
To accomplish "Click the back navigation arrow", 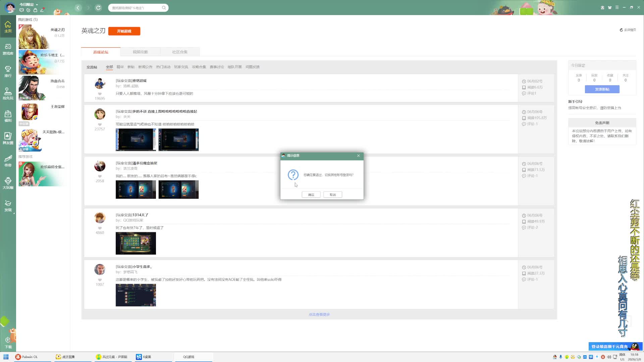I will click(78, 8).
